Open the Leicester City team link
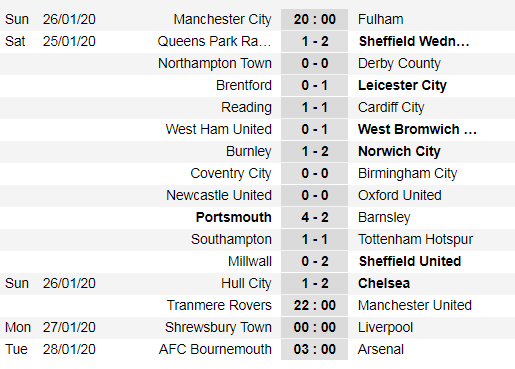 [402, 85]
